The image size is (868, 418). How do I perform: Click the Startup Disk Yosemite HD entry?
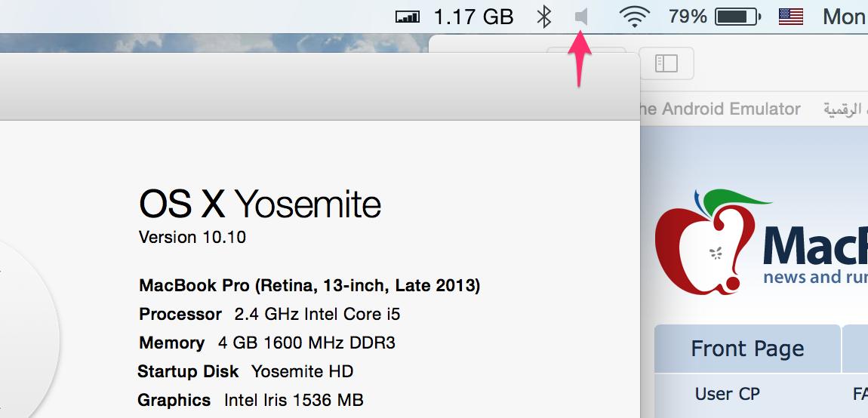point(245,371)
